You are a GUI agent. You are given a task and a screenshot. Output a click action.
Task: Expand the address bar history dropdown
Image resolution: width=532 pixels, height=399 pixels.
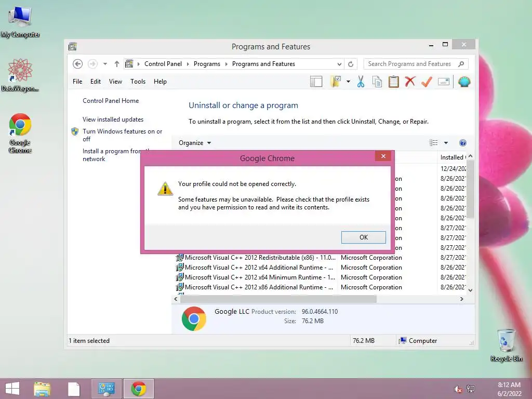click(x=339, y=64)
